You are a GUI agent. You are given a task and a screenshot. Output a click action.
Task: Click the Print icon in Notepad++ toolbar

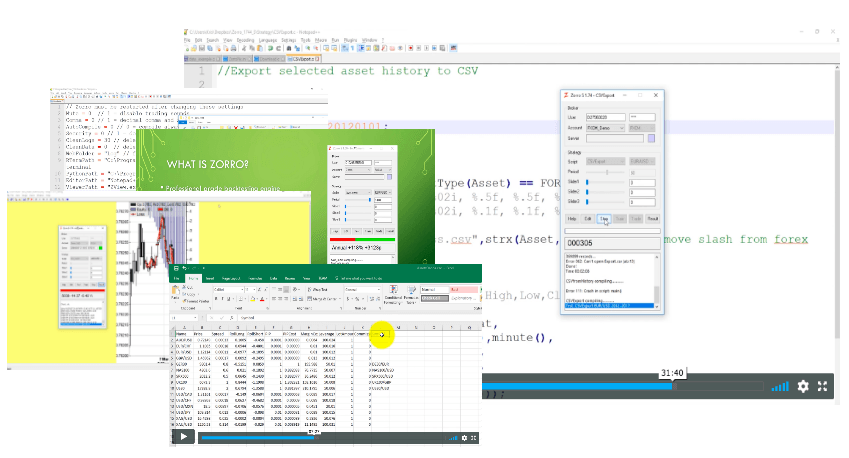(x=233, y=48)
